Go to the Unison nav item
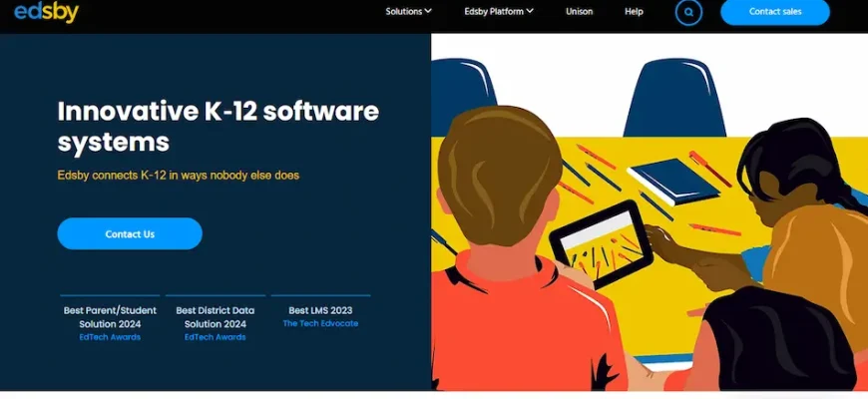Viewport: 868px width, 399px height. tap(579, 12)
